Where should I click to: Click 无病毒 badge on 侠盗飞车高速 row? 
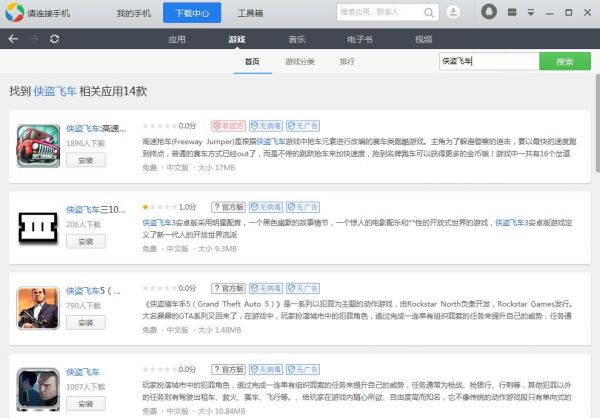coord(266,126)
